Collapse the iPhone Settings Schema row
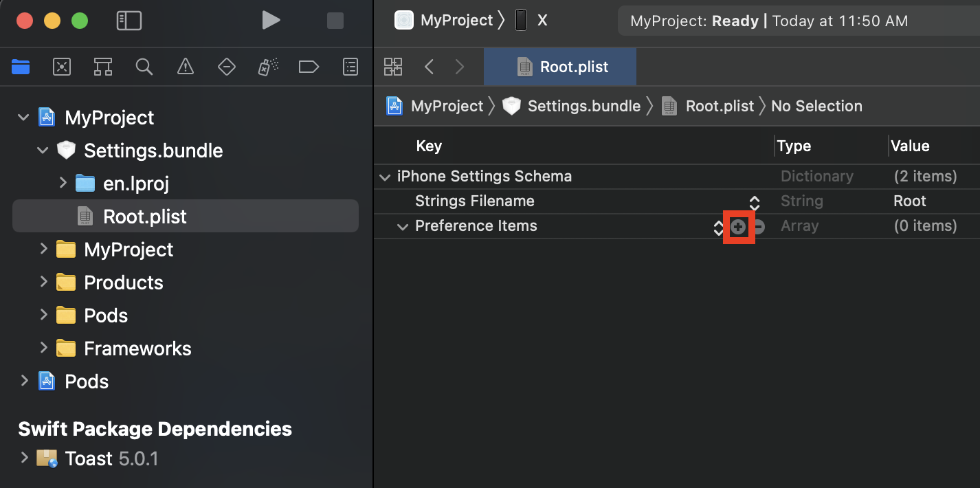The height and width of the screenshot is (488, 980). (385, 177)
